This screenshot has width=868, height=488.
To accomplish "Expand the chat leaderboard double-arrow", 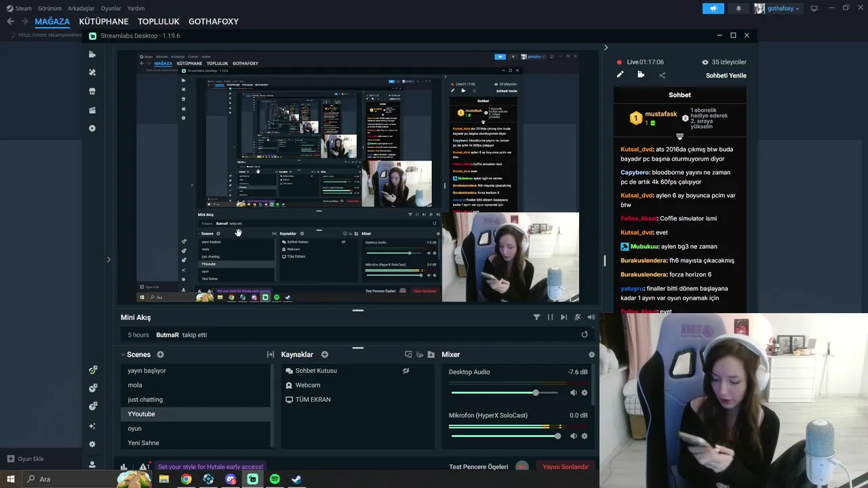I will tap(679, 137).
